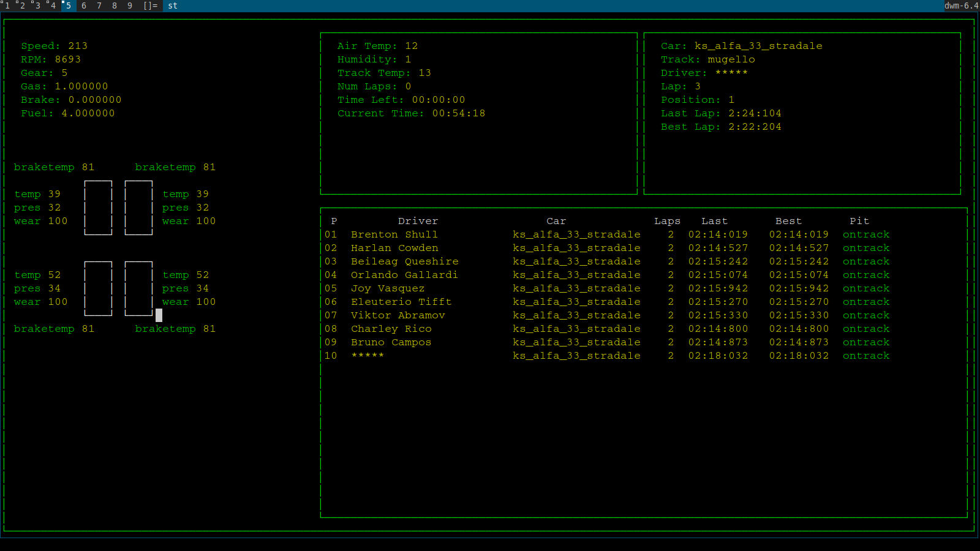
Task: Click the st window title
Action: point(173,6)
